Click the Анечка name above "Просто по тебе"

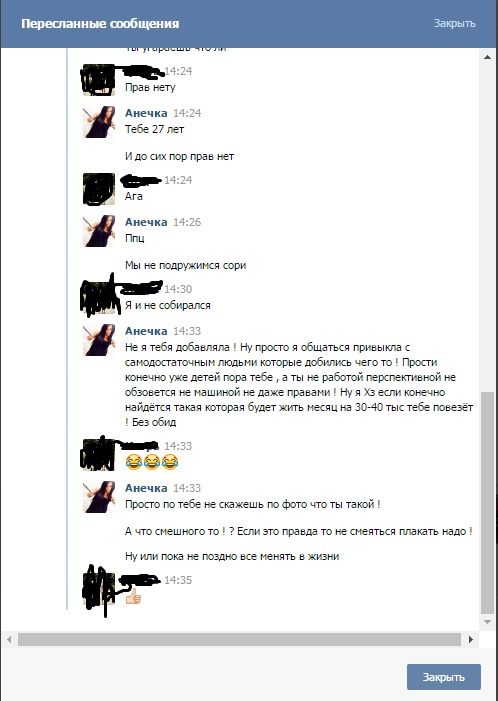(x=146, y=488)
